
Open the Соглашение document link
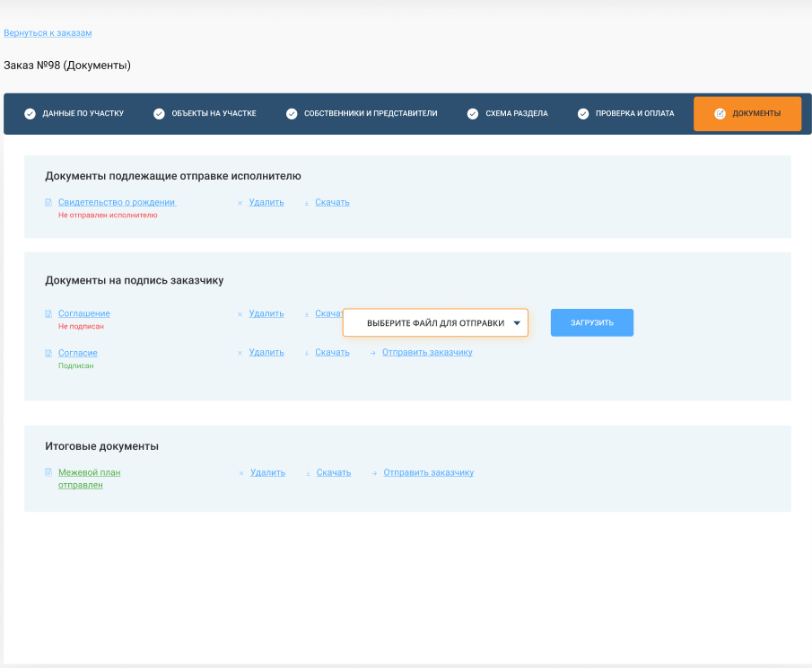click(x=84, y=313)
